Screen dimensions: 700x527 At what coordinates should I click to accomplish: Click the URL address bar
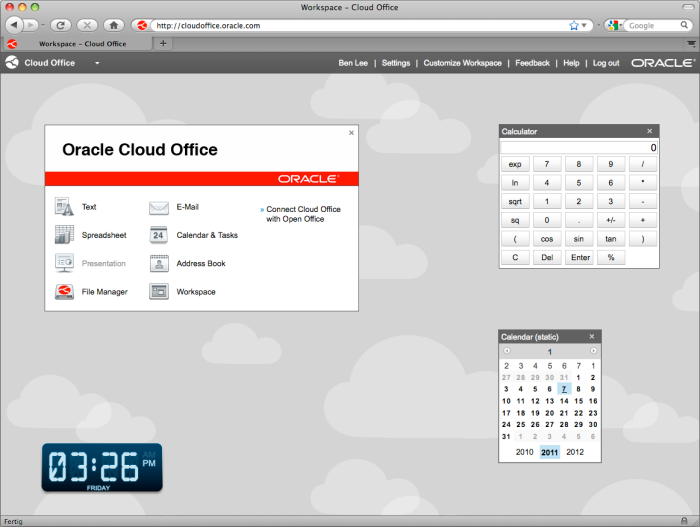pyautogui.click(x=362, y=25)
